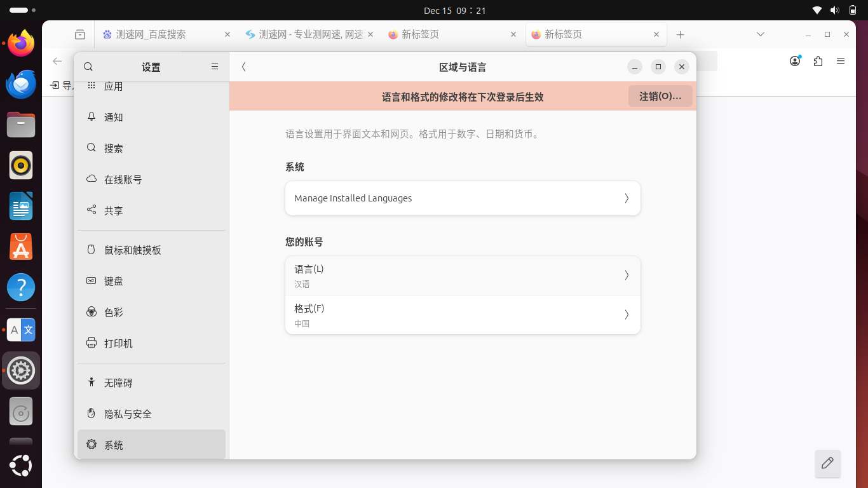868x488 pixels.
Task: Open the 语言(L) language selection row
Action: click(462, 276)
